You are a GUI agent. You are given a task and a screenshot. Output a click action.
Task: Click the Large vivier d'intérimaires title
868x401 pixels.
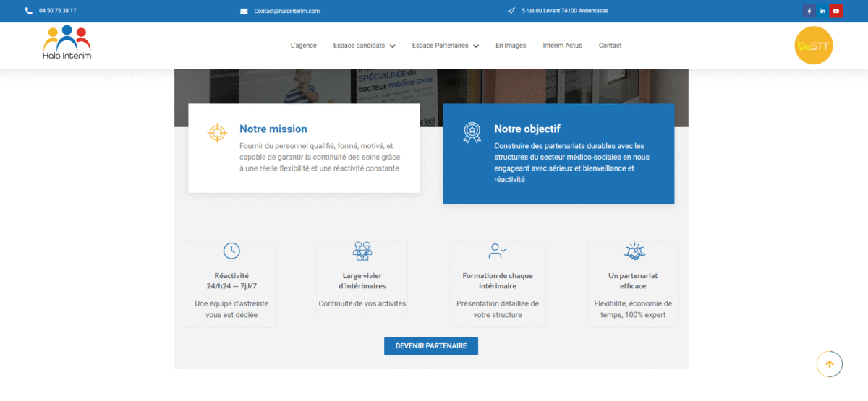tap(362, 281)
